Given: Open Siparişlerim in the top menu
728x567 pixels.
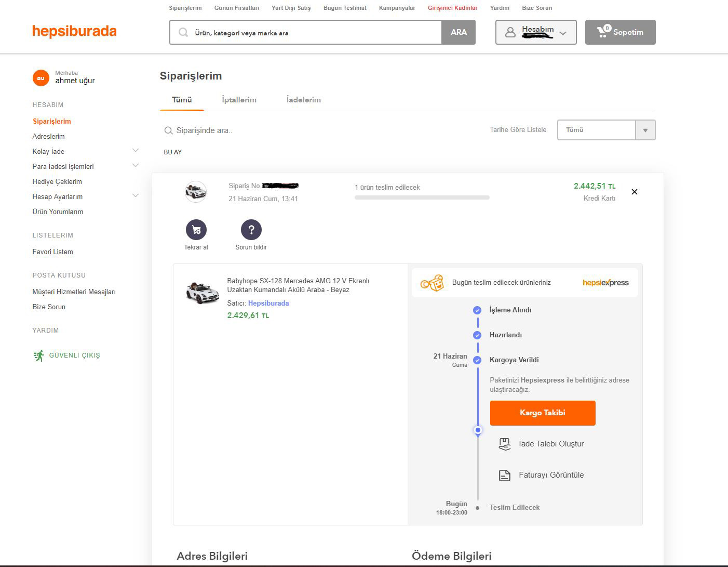Looking at the screenshot, I should [185, 8].
